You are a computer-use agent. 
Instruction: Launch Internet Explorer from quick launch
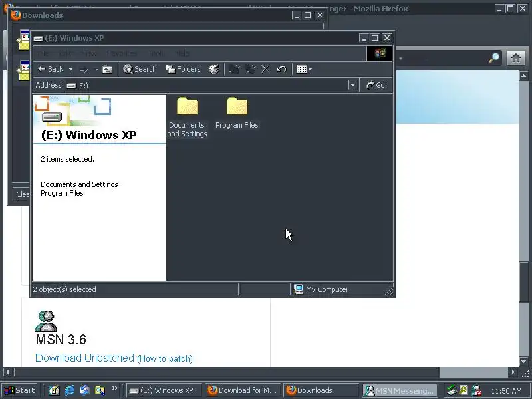(x=70, y=390)
